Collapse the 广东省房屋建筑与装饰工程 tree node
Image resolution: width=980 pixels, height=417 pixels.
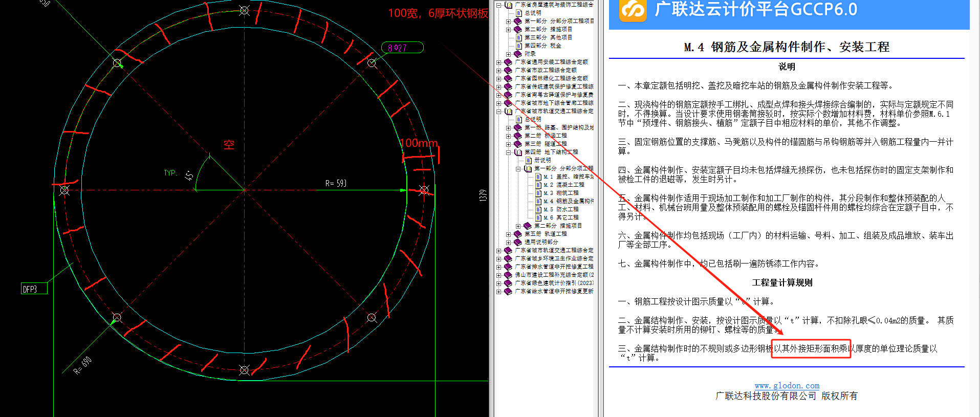tap(498, 5)
